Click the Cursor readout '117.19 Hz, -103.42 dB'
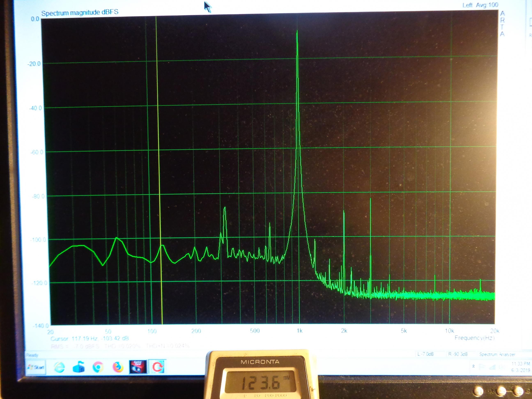Image resolution: width=532 pixels, height=399 pixels. [x=90, y=339]
